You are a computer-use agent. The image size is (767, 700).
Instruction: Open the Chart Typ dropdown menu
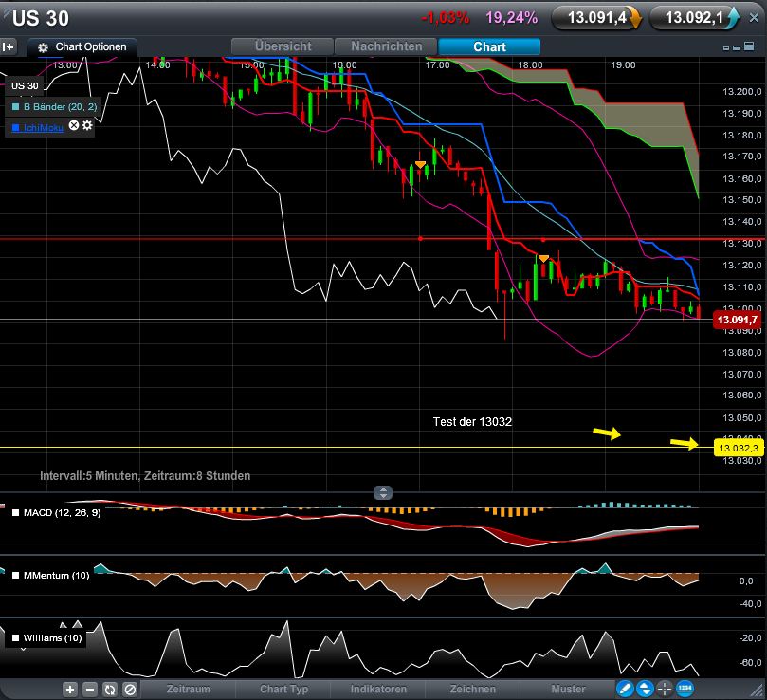tap(284, 690)
